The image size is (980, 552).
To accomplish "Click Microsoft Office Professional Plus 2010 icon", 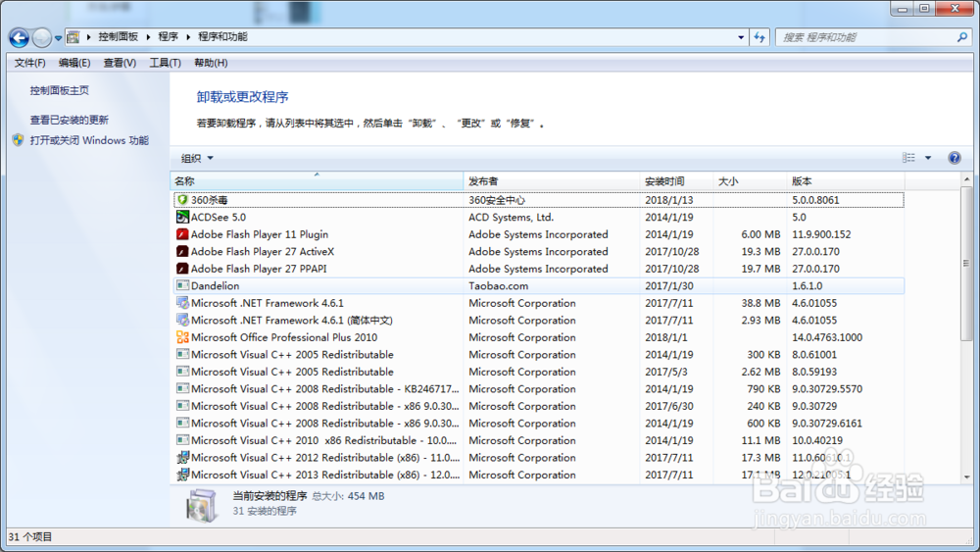I will pyautogui.click(x=182, y=337).
